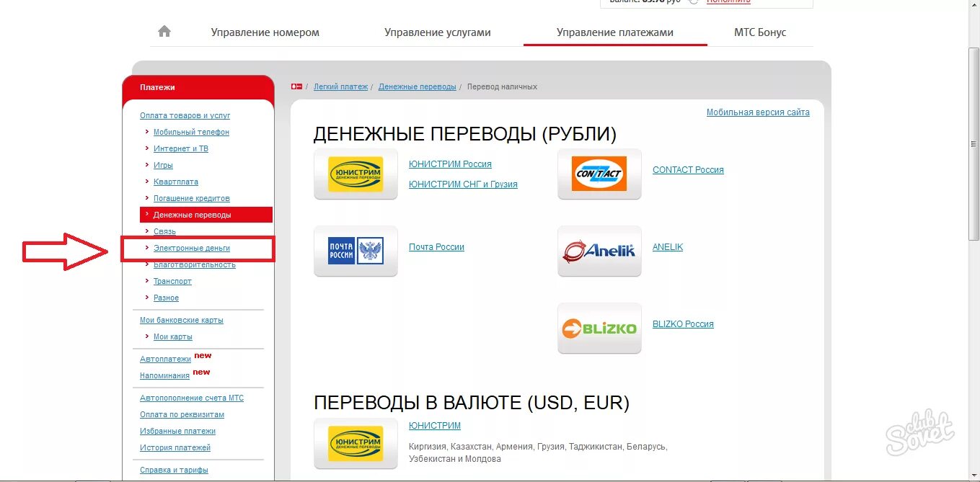
Task: Open Справка и тарифы link
Action: [x=174, y=470]
